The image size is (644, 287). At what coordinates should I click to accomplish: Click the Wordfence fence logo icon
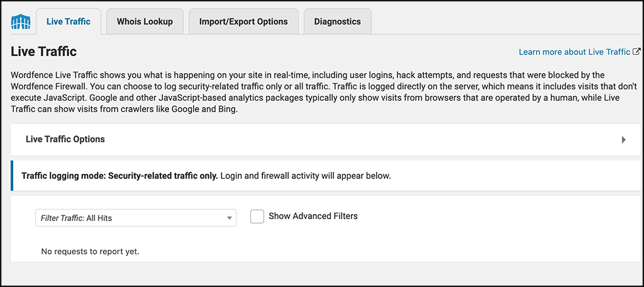[x=21, y=22]
